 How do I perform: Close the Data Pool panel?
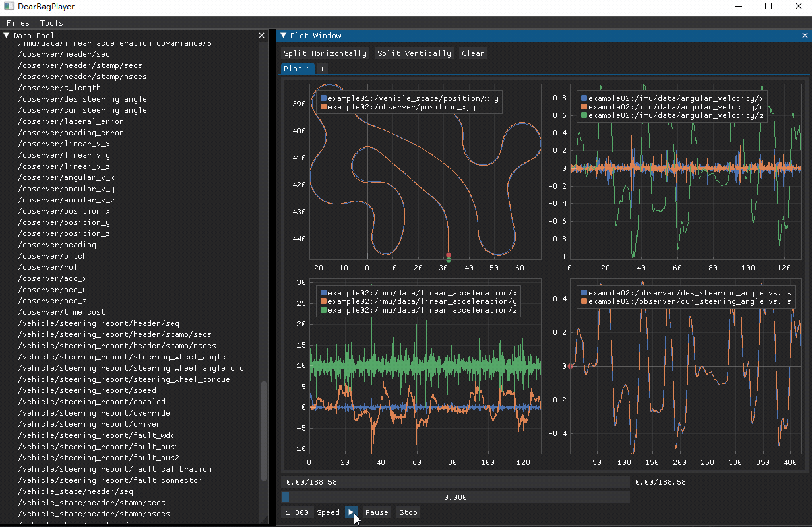[261, 36]
